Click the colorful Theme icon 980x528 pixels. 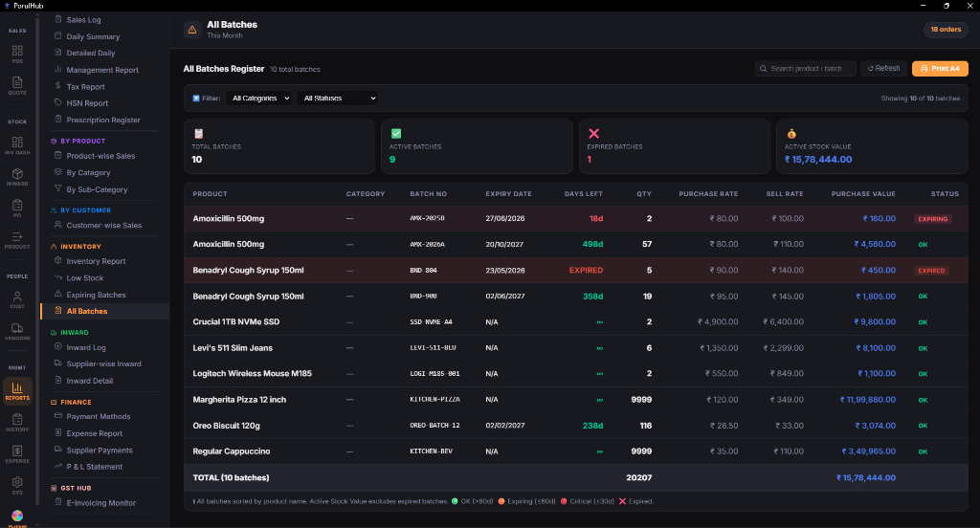17,517
